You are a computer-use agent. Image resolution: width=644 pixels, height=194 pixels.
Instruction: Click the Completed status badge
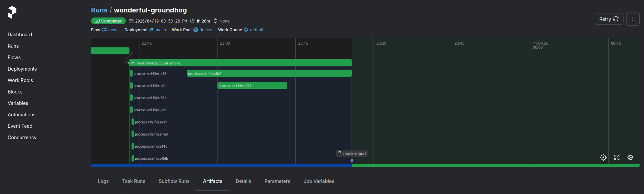tap(108, 21)
